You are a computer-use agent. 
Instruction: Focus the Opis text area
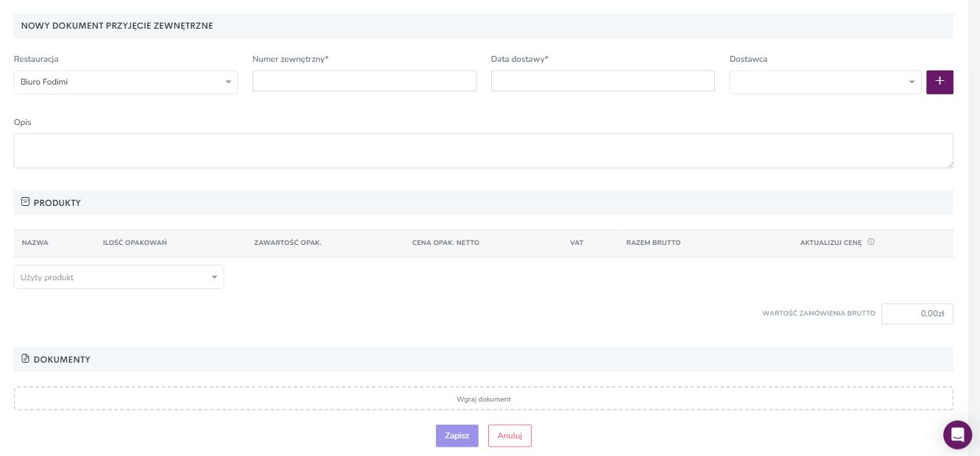[484, 151]
